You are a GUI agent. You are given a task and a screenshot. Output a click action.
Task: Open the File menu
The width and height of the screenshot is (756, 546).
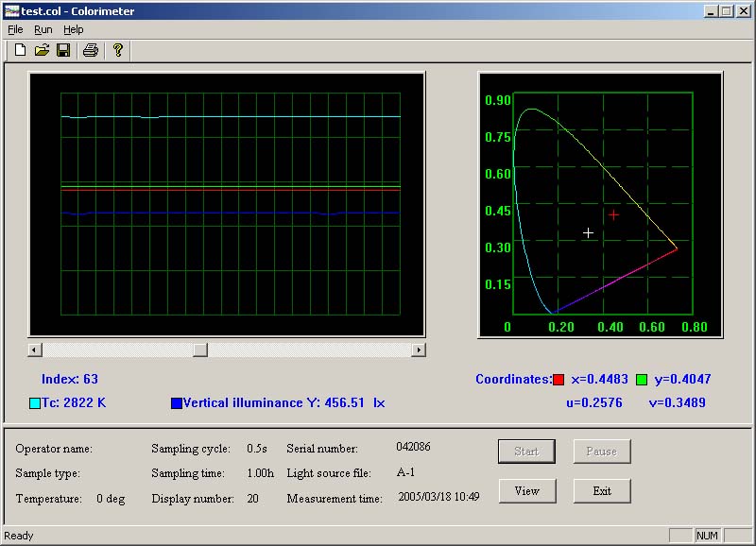15,29
